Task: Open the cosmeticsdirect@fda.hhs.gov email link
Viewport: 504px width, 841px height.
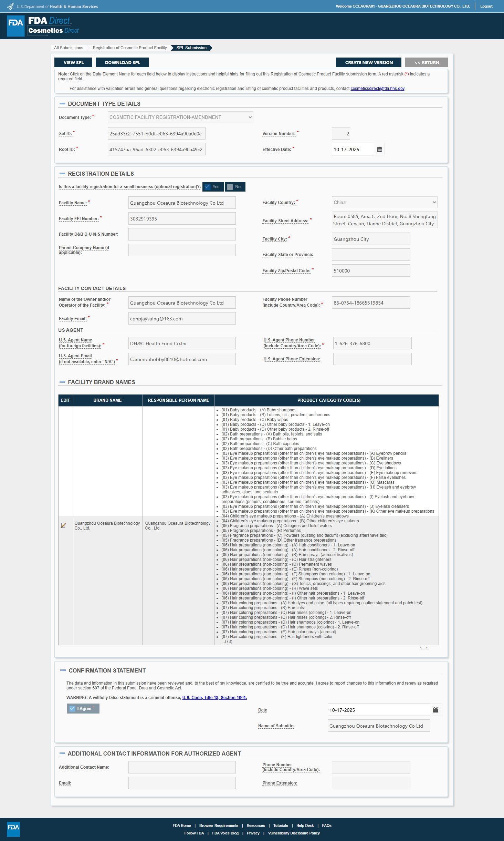Action: tap(377, 89)
